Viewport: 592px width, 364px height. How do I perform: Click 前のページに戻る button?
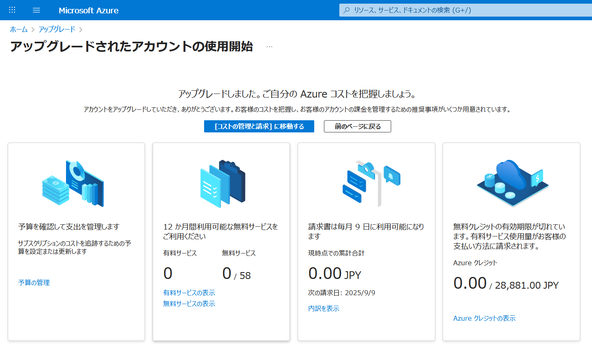point(358,126)
